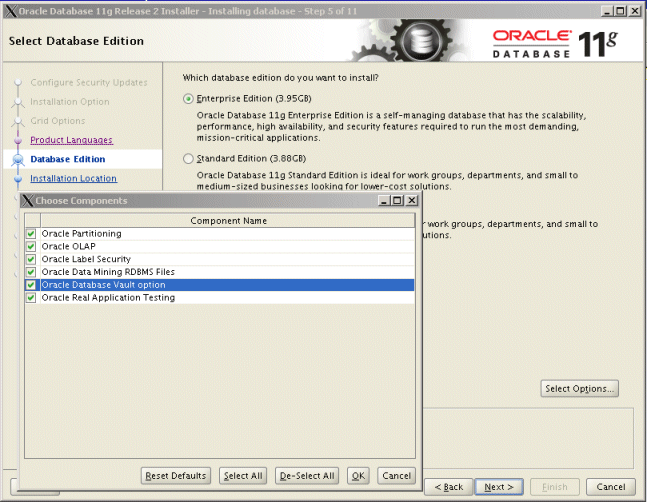647x502 pixels.
Task: Click the Standard Edition description text
Action: [387, 181]
